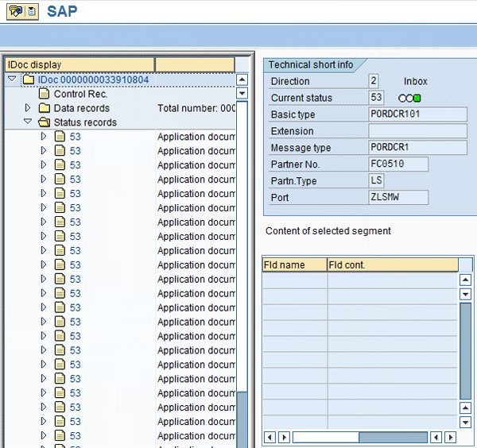Image resolution: width=477 pixels, height=448 pixels.
Task: Click the Basic type field PORDCR101
Action: coord(417,115)
